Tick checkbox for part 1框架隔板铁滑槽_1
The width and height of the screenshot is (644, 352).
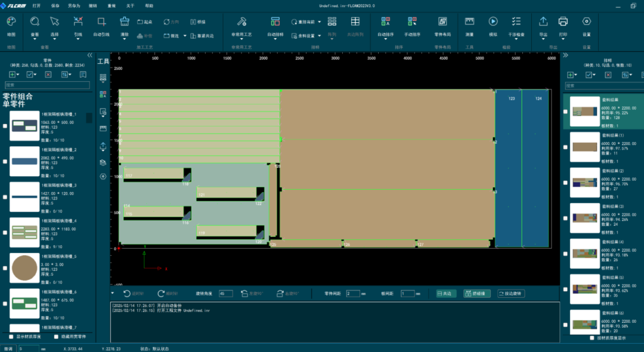tap(5, 126)
